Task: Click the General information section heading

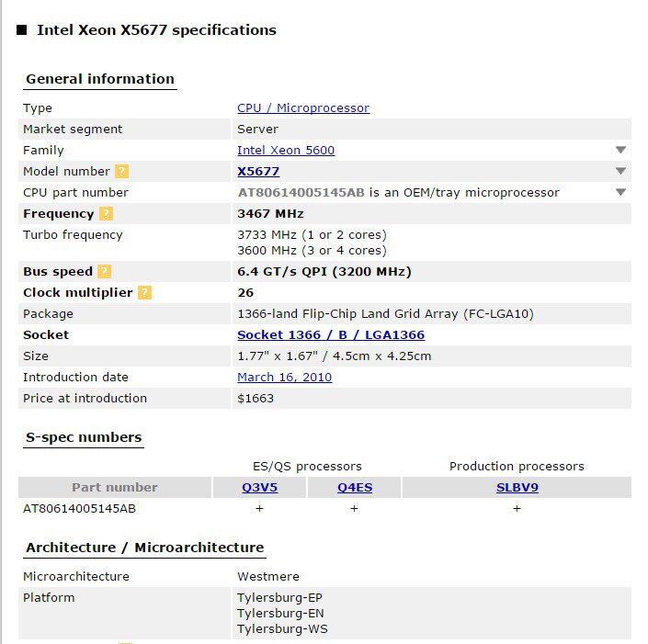Action: coord(100,79)
